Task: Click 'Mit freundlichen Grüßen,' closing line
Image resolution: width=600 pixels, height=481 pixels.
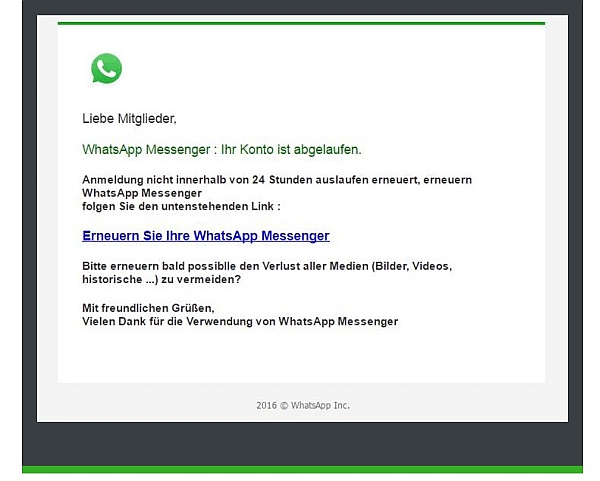Action: [148, 308]
